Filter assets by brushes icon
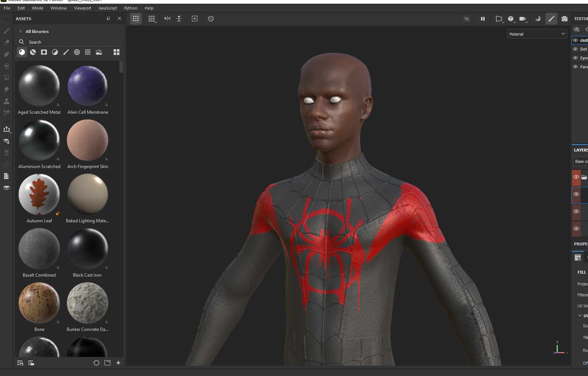 point(66,52)
